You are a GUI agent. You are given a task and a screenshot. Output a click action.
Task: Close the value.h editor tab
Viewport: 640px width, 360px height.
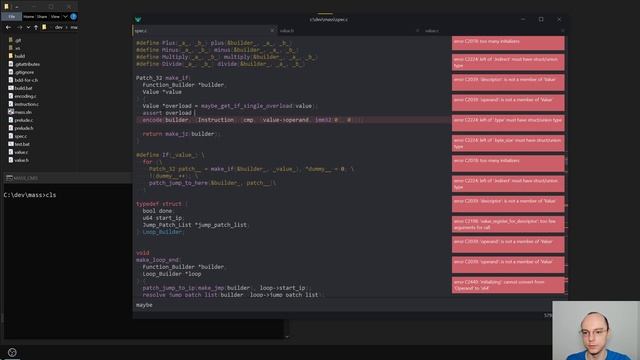coord(417,31)
